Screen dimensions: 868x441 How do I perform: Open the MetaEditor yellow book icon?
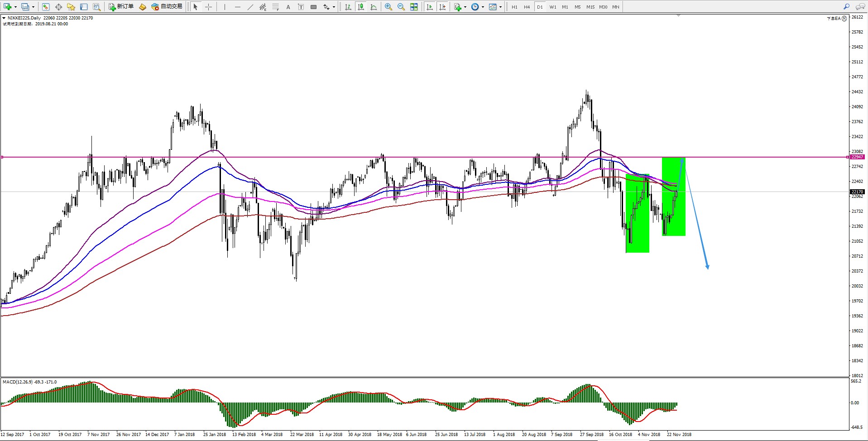143,7
